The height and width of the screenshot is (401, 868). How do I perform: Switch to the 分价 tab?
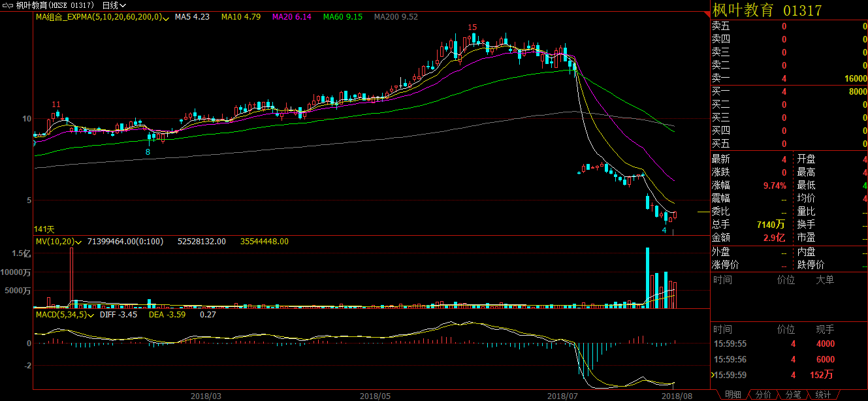pyautogui.click(x=763, y=395)
